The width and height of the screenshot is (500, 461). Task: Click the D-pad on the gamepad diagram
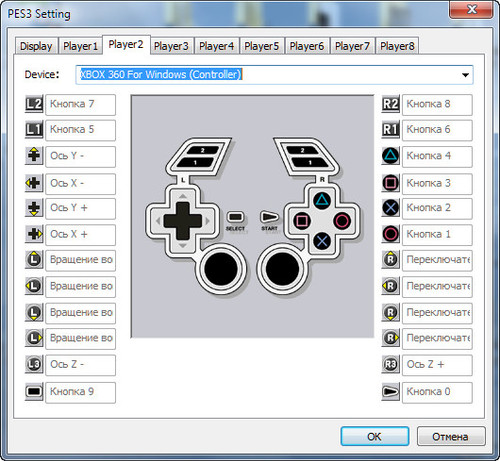click(x=183, y=221)
